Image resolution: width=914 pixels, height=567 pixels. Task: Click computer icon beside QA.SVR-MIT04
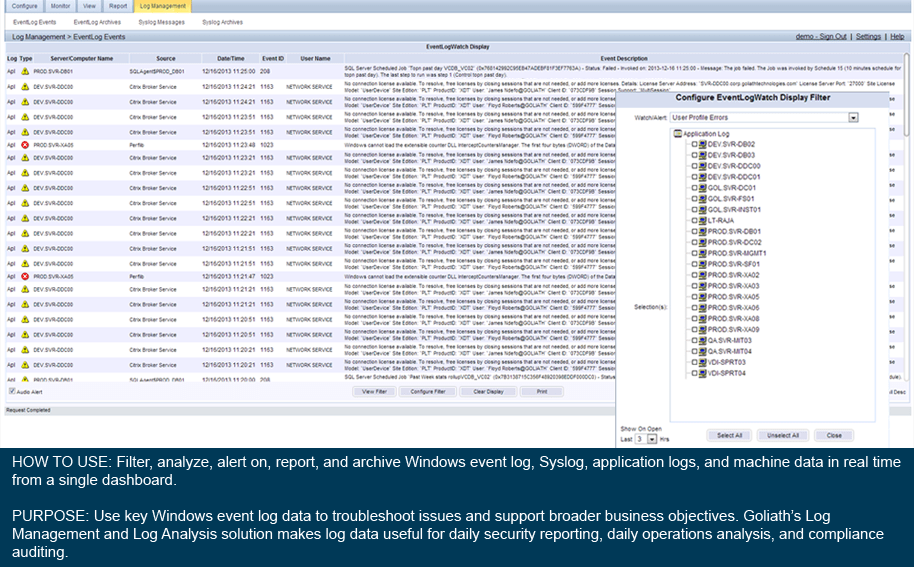702,351
